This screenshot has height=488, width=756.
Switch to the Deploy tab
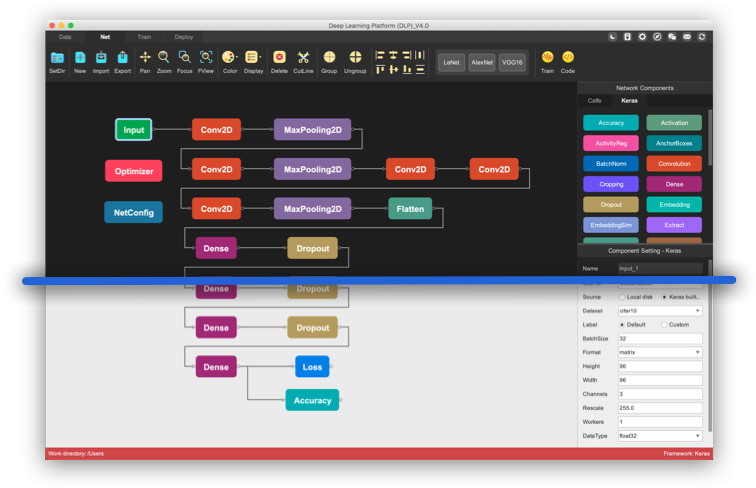point(184,37)
